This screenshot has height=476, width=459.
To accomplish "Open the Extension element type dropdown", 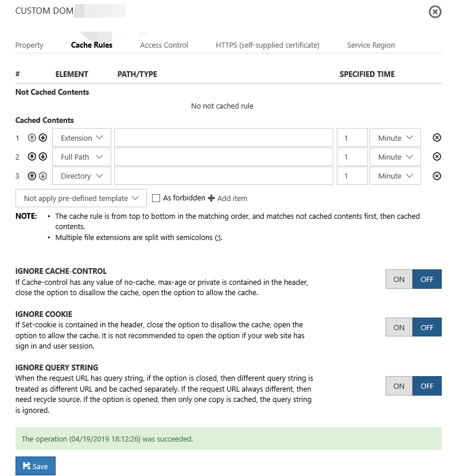I will pyautogui.click(x=81, y=138).
